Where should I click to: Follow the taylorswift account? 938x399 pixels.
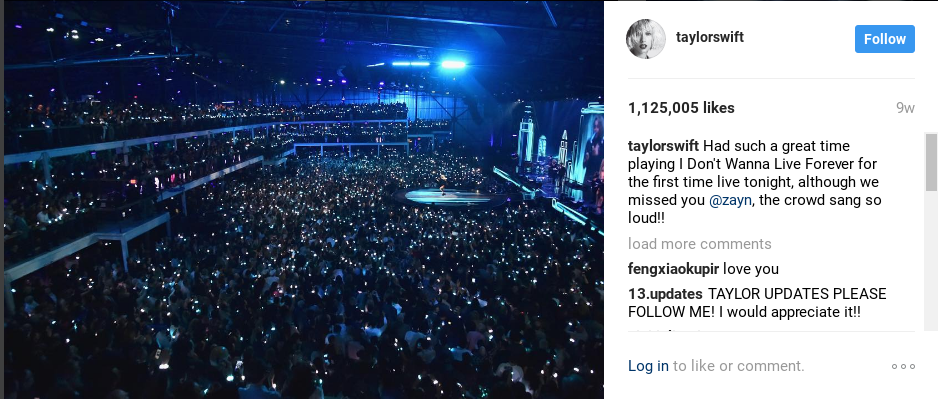[884, 39]
